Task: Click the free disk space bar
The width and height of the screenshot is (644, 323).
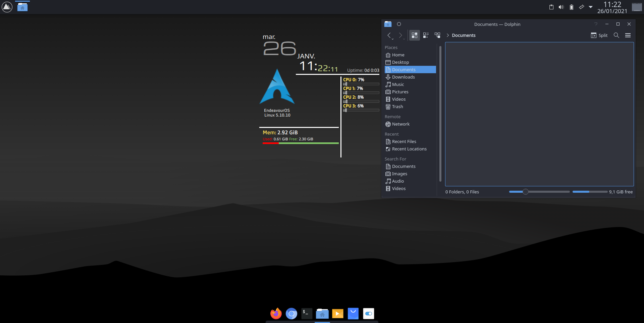Action: click(590, 192)
